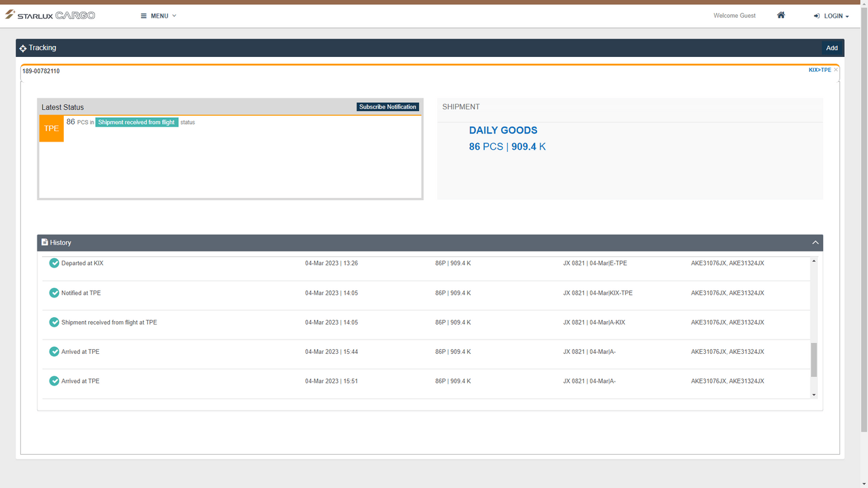
Task: Click 86 PCS | 909.4 K shipment summary
Action: pos(507,146)
